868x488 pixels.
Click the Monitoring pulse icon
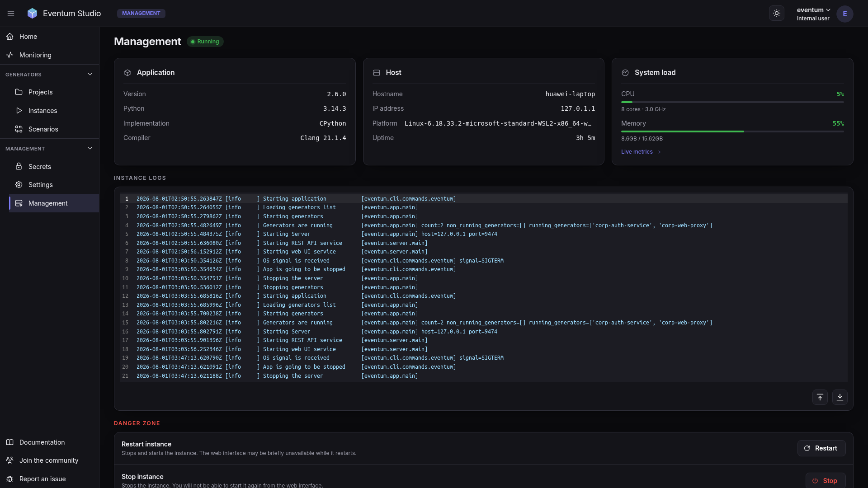pyautogui.click(x=10, y=55)
